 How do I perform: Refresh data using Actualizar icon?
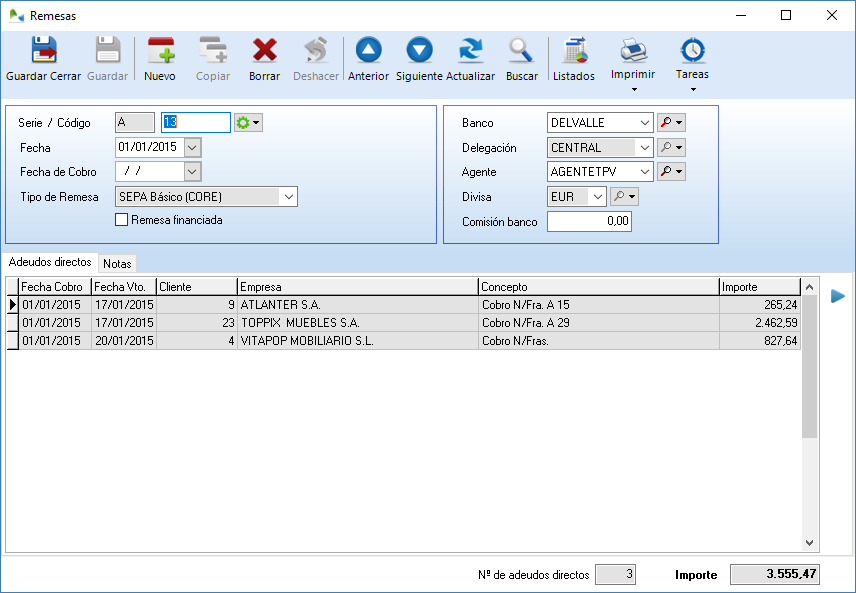470,51
